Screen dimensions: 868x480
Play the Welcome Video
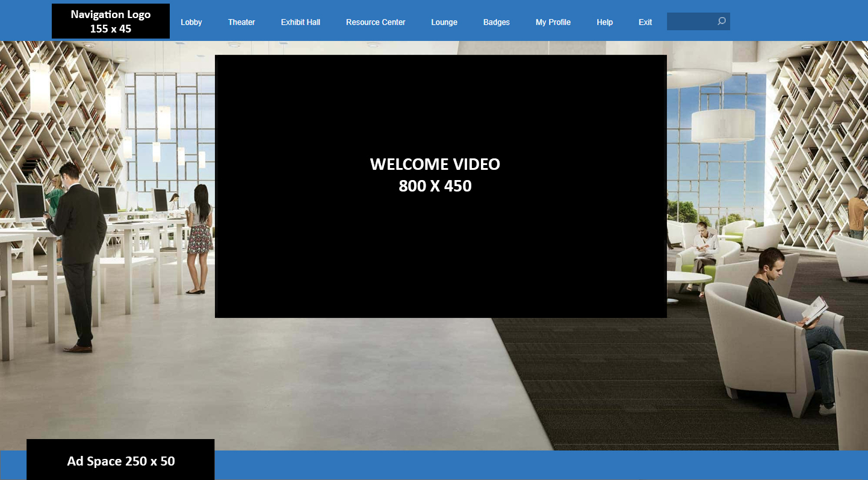tap(441, 186)
